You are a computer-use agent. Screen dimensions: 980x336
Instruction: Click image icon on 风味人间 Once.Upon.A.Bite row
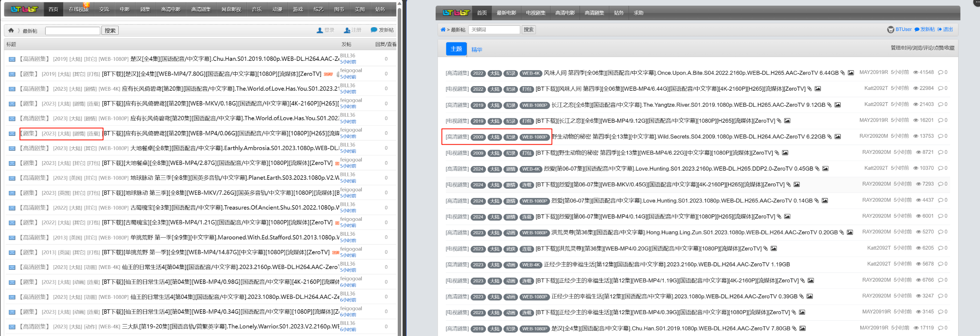click(x=851, y=73)
